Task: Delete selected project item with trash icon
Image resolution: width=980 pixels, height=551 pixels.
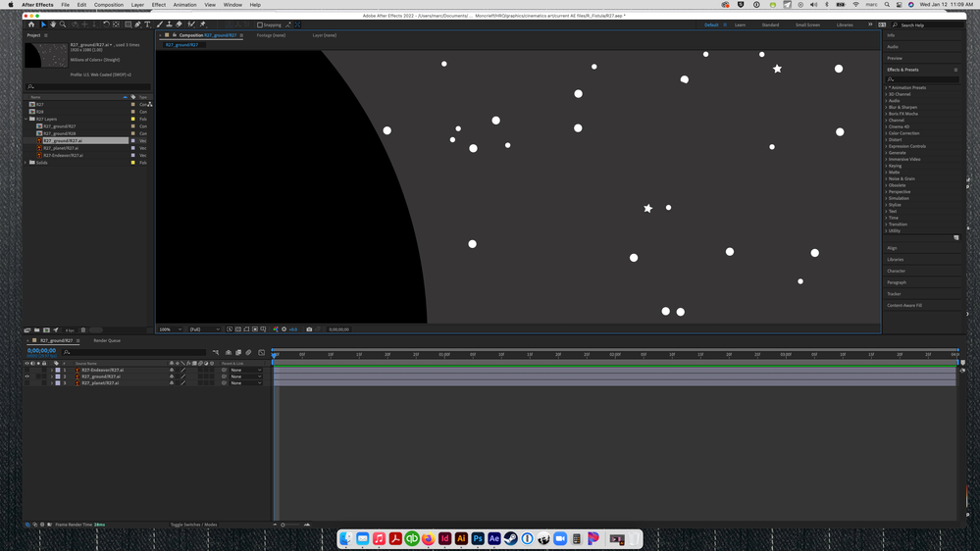Action: point(83,329)
